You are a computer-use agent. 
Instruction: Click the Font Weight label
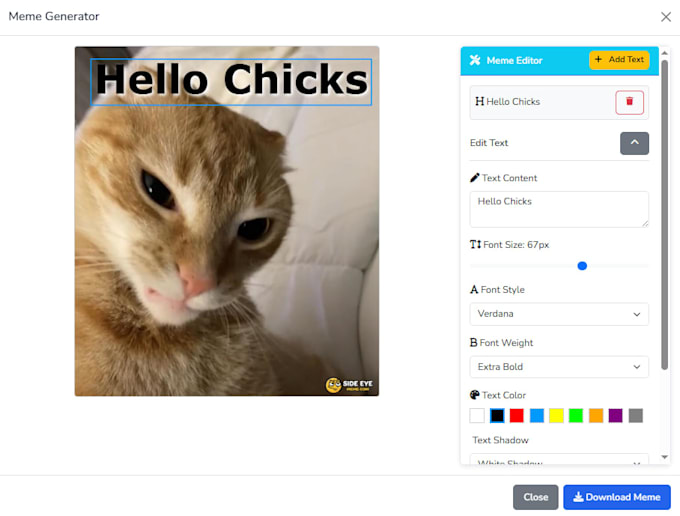(506, 343)
